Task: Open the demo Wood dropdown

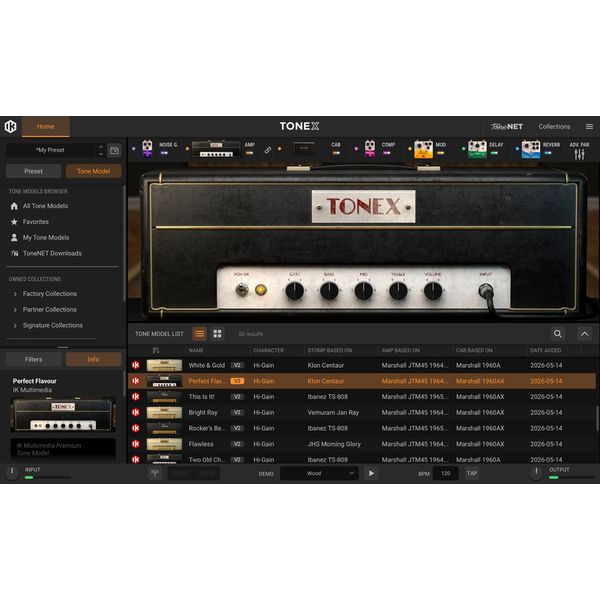Action: (320, 474)
